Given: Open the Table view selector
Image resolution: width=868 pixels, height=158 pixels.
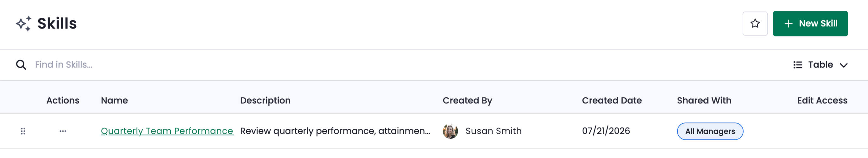Looking at the screenshot, I should click(x=820, y=65).
